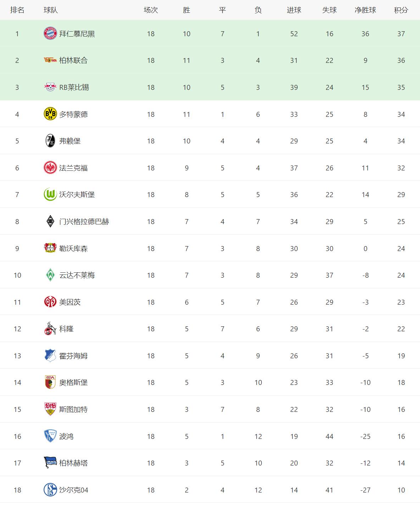The height and width of the screenshot is (506, 420).
Task: Click the Schalke 04 blue crest
Action: [50, 490]
